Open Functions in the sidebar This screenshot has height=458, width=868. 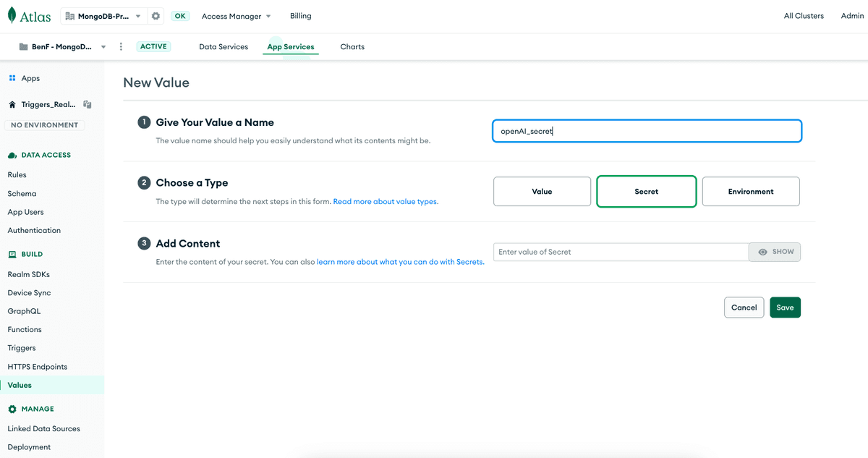25,329
